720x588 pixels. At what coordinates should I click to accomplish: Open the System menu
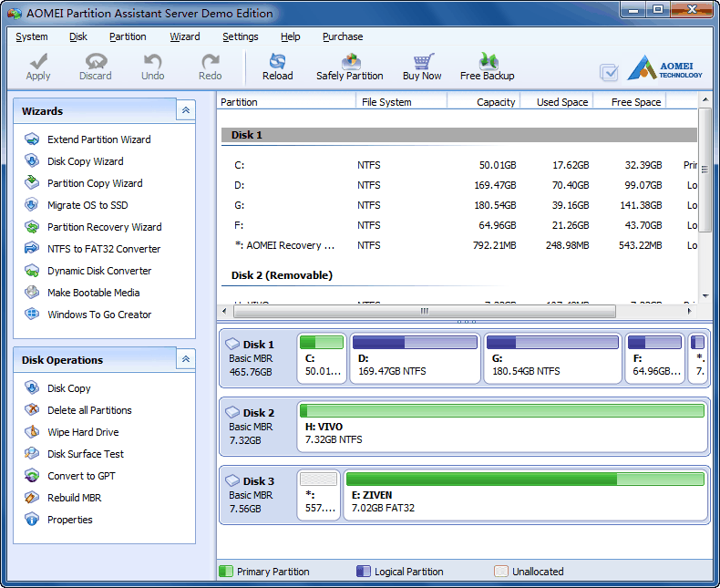pyautogui.click(x=32, y=36)
